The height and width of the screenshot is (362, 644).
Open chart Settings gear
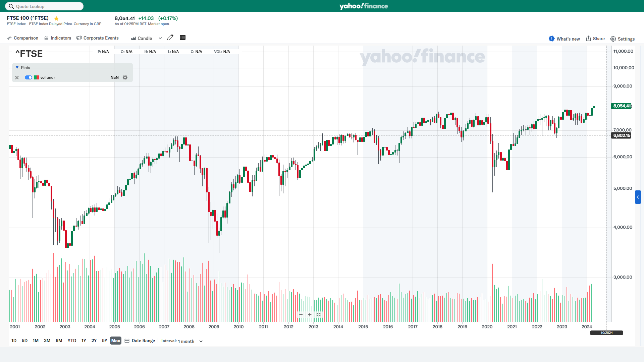[622, 39]
